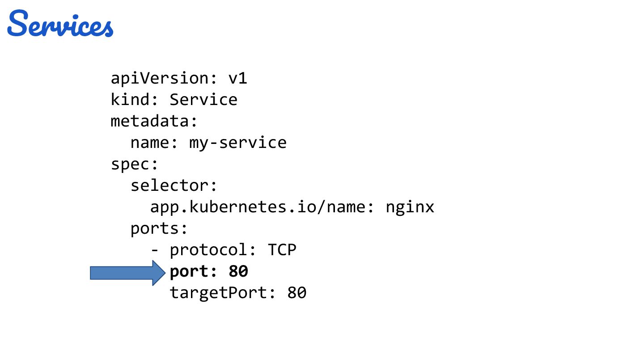
Task: Click the v1 version value
Action: [x=238, y=79]
